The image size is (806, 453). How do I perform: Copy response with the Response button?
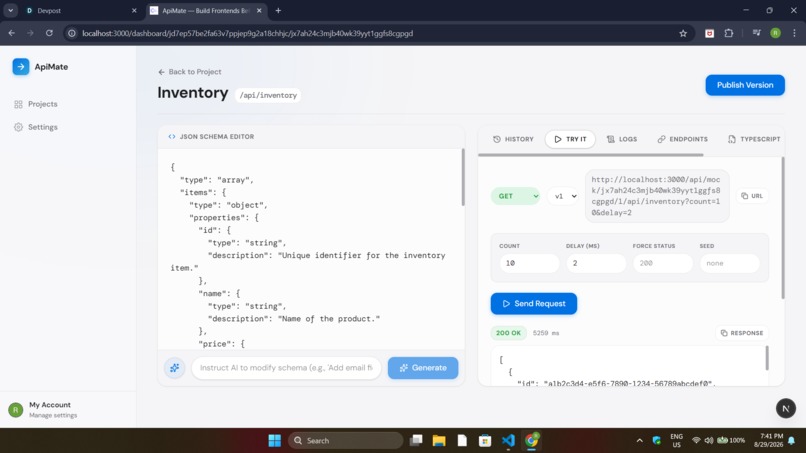[742, 333]
